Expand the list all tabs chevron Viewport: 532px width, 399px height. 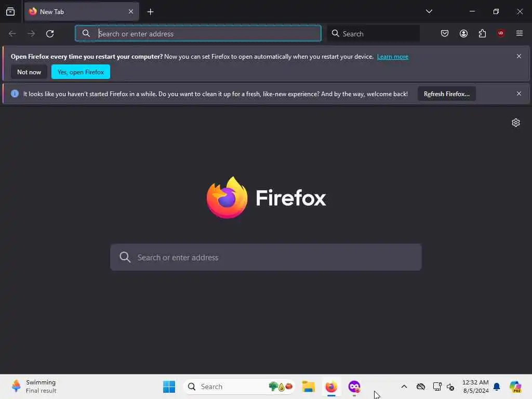(x=429, y=11)
